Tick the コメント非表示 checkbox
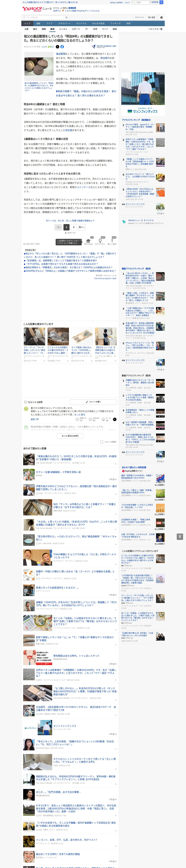Image resolution: width=186 pixels, height=868 pixels. click(102, 442)
